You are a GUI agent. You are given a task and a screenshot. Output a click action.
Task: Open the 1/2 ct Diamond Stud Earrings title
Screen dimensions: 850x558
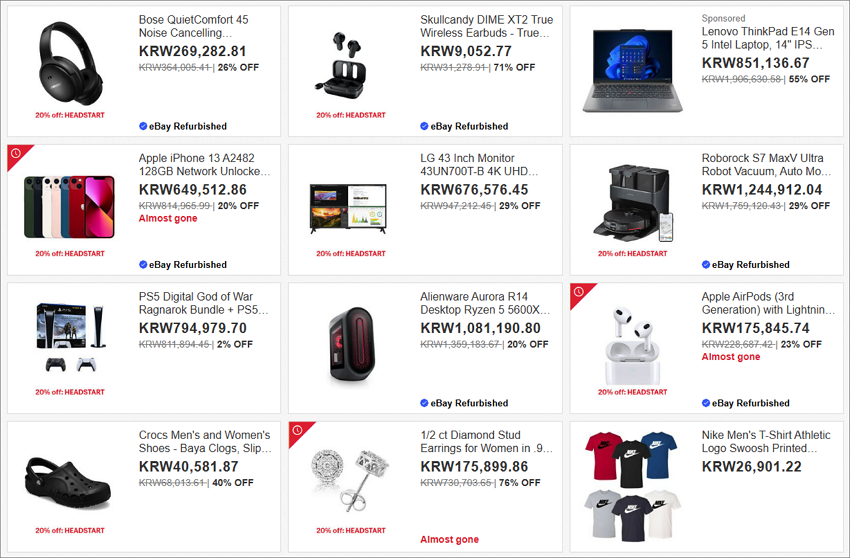coord(486,441)
